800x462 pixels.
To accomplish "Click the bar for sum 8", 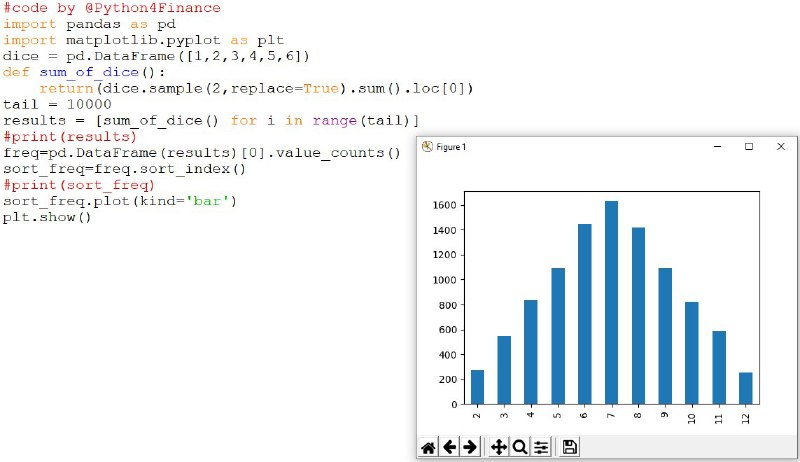I will click(638, 316).
